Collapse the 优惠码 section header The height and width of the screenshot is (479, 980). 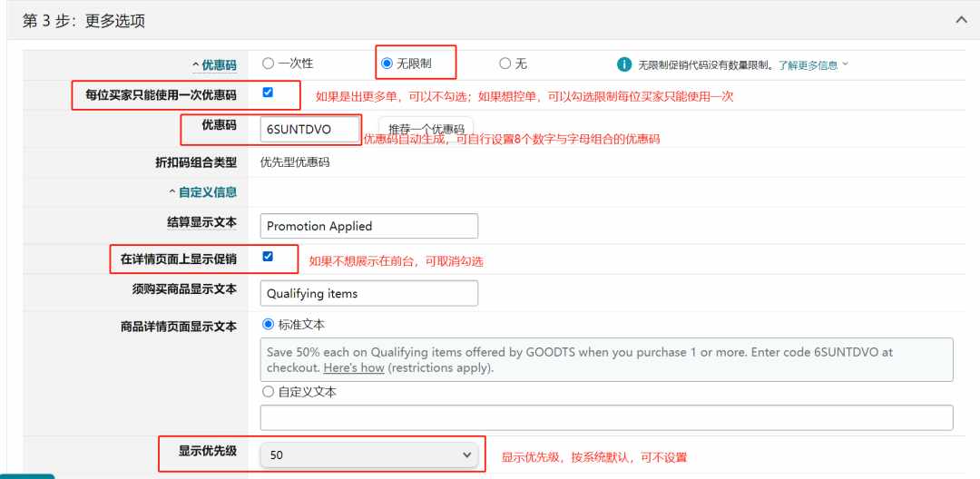pos(214,65)
